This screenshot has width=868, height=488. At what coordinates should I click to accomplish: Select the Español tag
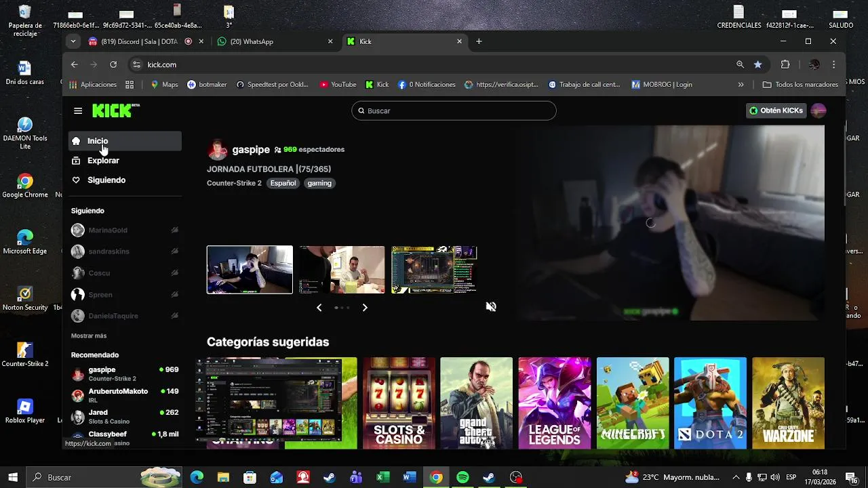(x=283, y=183)
